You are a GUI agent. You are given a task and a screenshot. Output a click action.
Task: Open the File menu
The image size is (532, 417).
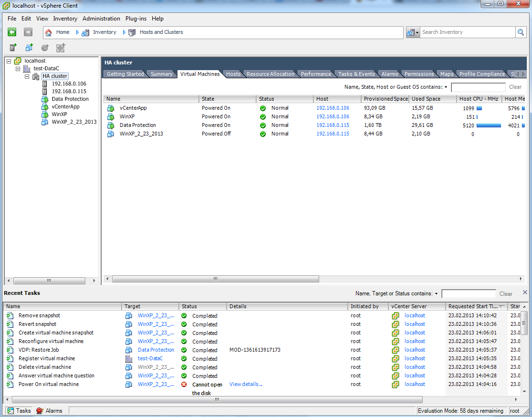[x=12, y=19]
